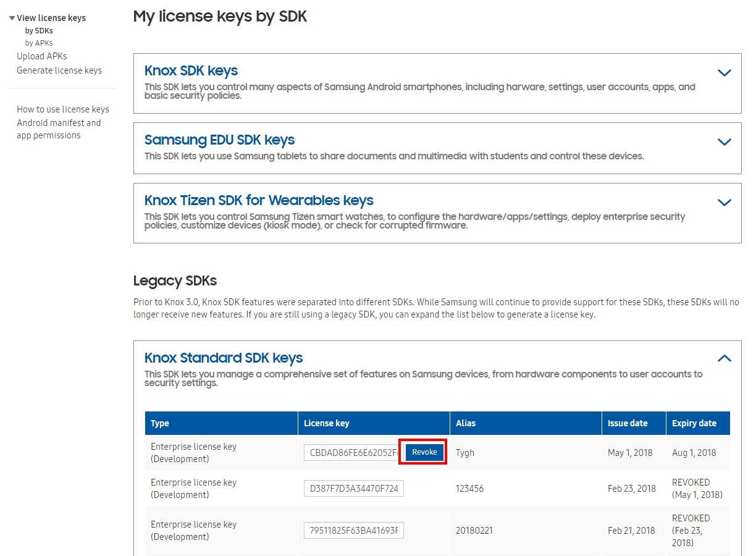This screenshot has width=756, height=556.
Task: Open Generate license keys page
Action: tap(59, 70)
